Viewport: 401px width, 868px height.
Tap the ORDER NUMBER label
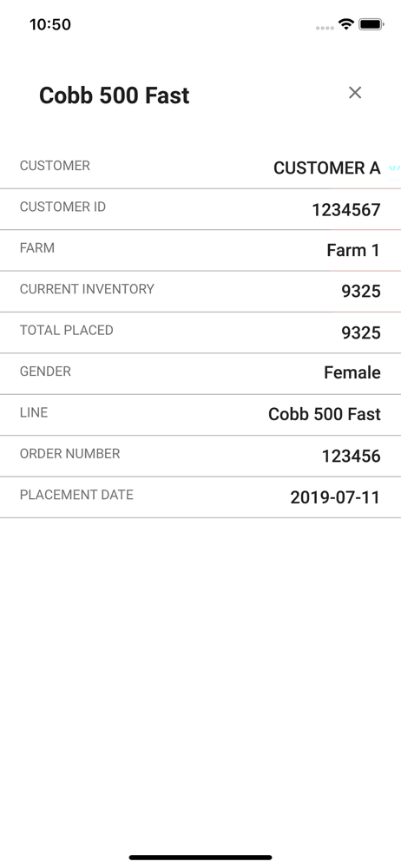pos(69,453)
